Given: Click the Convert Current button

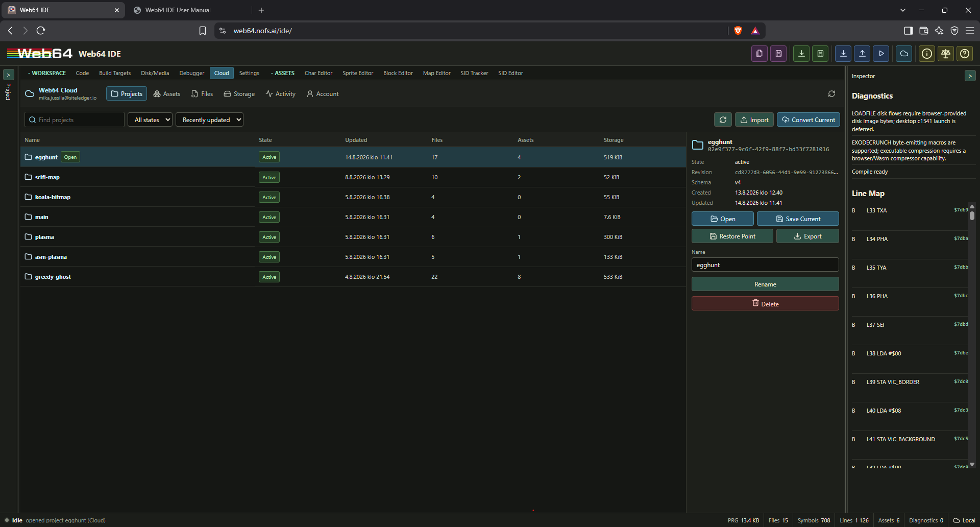Looking at the screenshot, I should pos(808,119).
